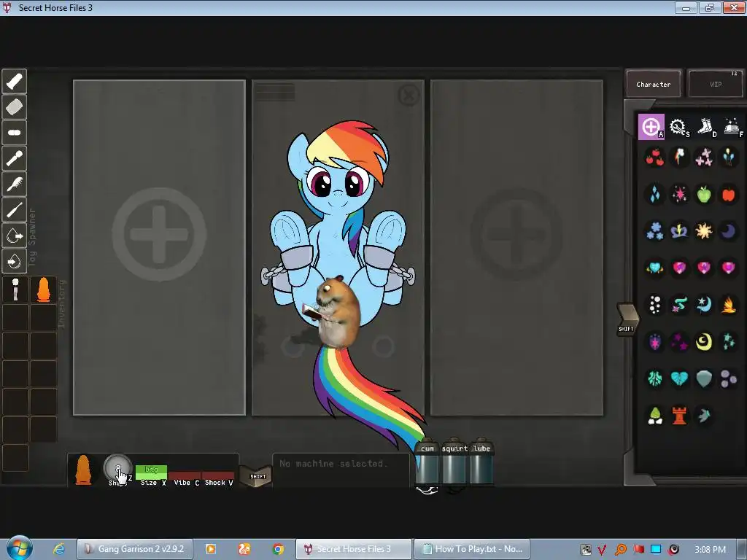The width and height of the screenshot is (747, 560).
Task: Select the sparkle book category tab F
Action: point(732,127)
